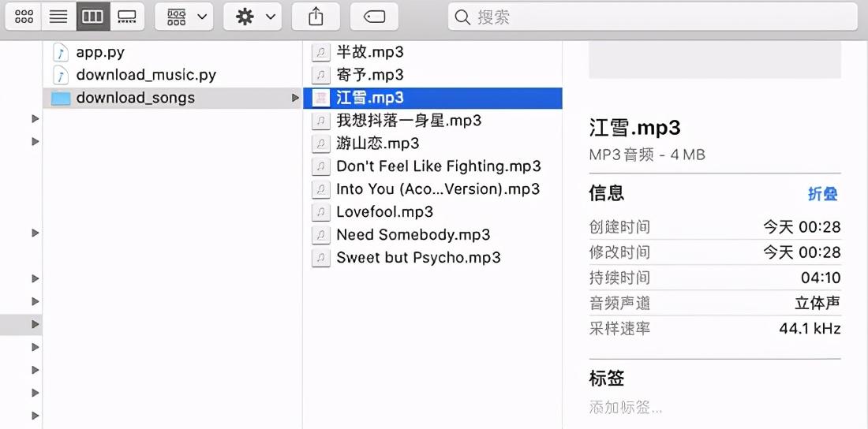Viewport: 868px width, 429px height.
Task: Click the preview thumbnail area
Action: point(715,60)
